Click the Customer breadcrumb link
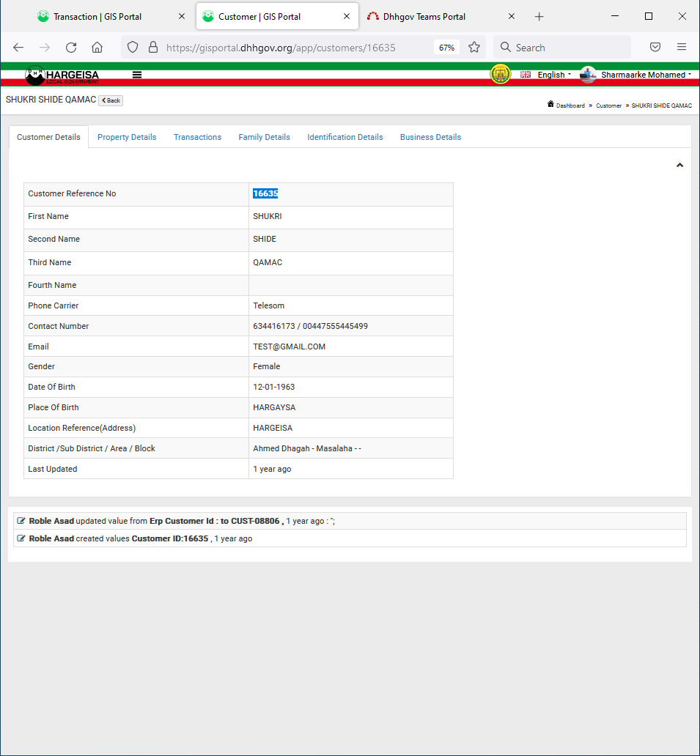Screen dimensions: 700x756 pyautogui.click(x=609, y=105)
